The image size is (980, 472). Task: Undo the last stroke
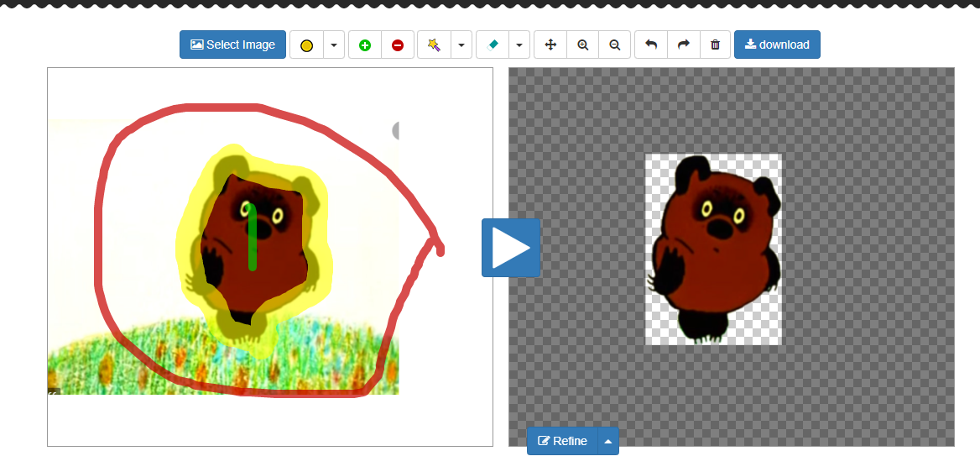pyautogui.click(x=651, y=45)
